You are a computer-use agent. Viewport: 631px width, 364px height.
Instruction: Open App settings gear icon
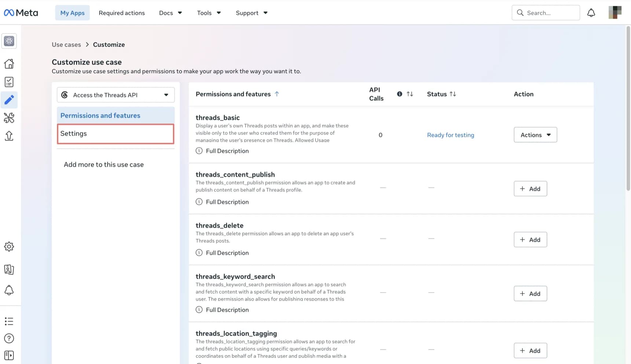[x=9, y=247]
